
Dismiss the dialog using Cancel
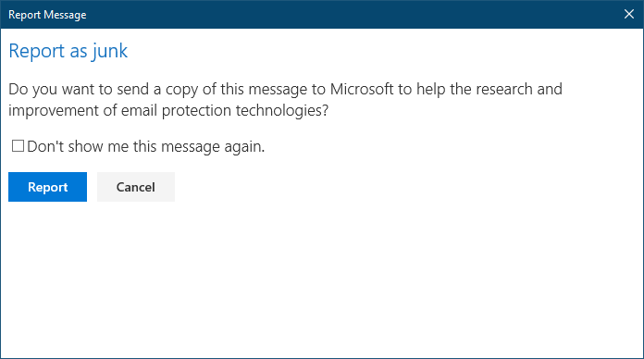(x=136, y=187)
